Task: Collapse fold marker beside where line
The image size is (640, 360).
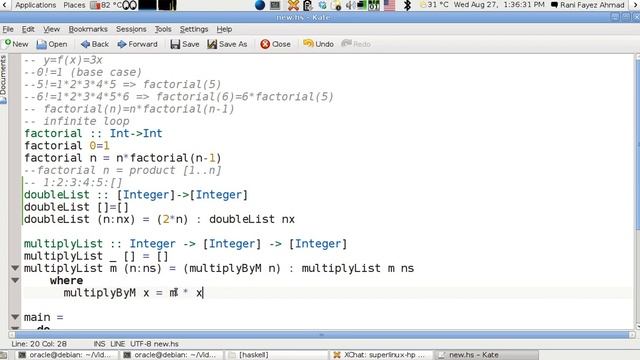Action: (15, 280)
